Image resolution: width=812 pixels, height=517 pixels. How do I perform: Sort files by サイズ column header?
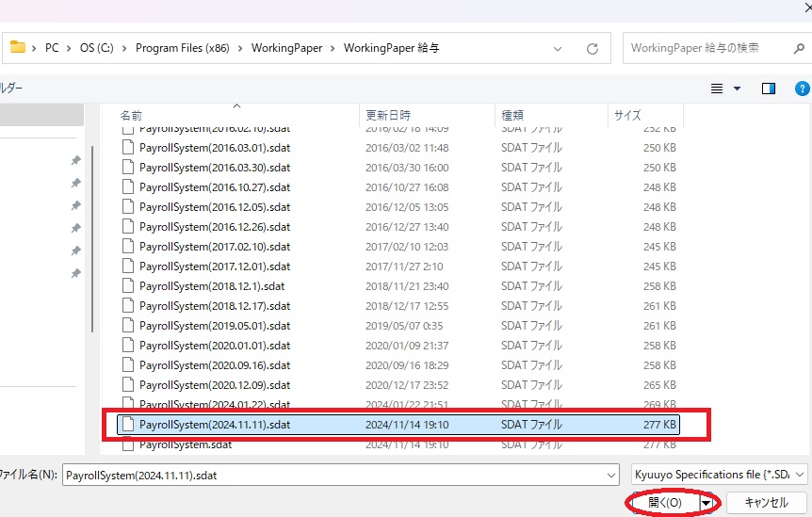click(627, 115)
